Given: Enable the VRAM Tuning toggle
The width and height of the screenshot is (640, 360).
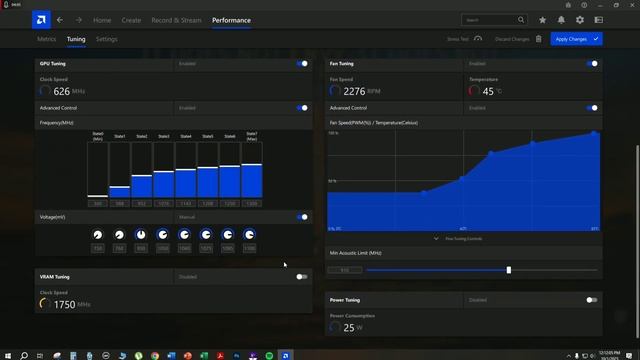Looking at the screenshot, I should (302, 277).
